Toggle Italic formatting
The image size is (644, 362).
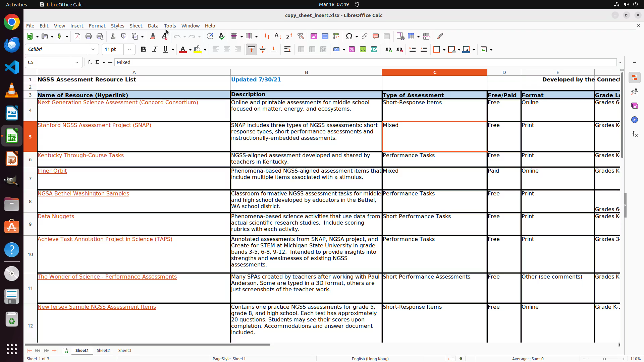point(155,50)
